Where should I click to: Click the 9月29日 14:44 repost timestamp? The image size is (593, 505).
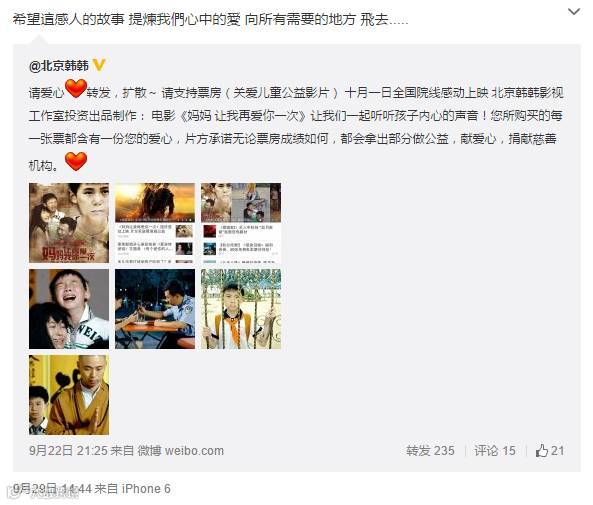tap(52, 488)
